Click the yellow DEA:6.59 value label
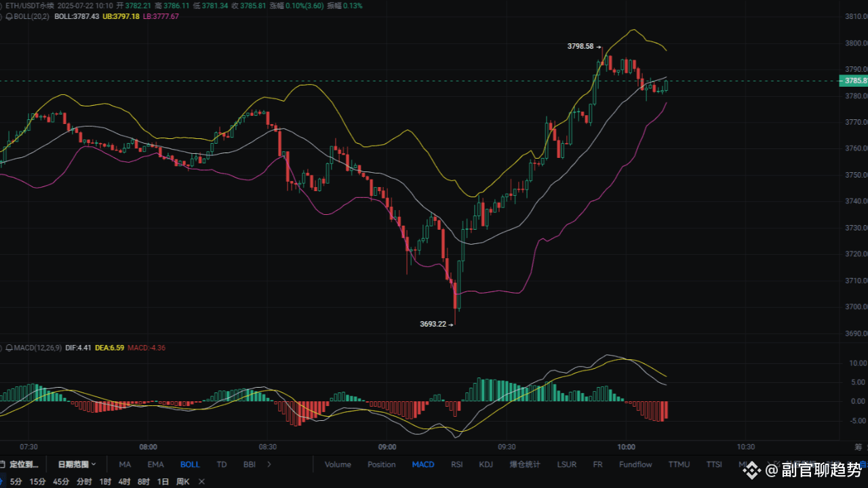 pos(110,348)
